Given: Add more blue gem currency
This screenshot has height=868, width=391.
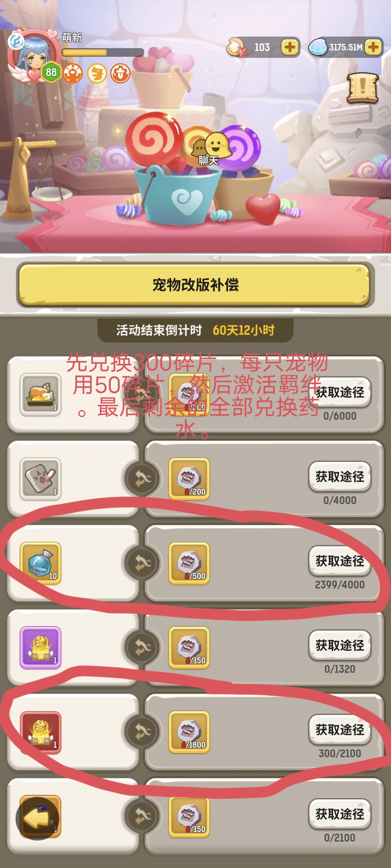Looking at the screenshot, I should (x=373, y=47).
